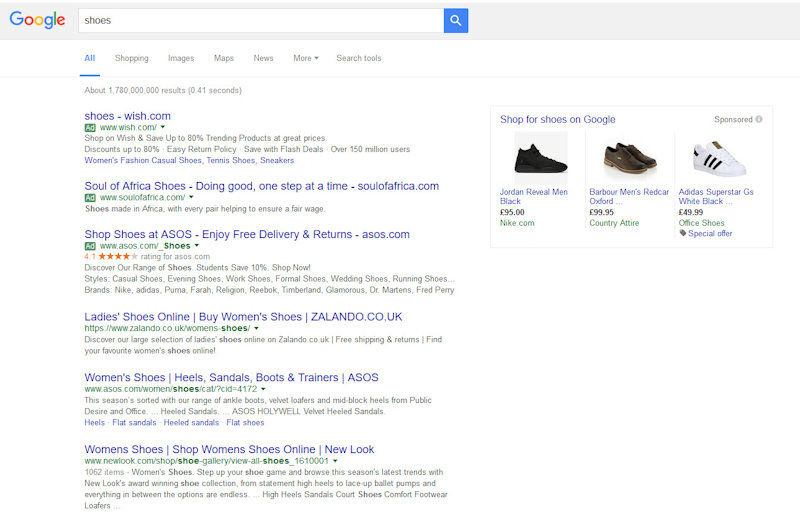Click the £99.95 price
The image size is (800, 521).
click(x=602, y=212)
